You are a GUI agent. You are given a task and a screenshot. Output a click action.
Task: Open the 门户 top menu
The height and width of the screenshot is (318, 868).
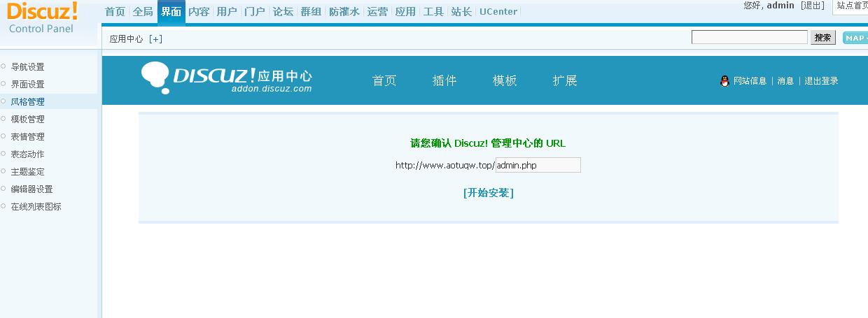tap(255, 12)
